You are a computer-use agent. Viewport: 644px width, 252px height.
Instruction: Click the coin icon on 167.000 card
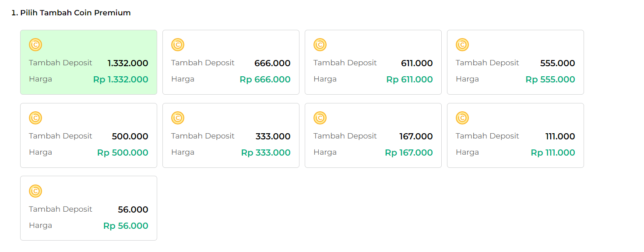click(320, 118)
